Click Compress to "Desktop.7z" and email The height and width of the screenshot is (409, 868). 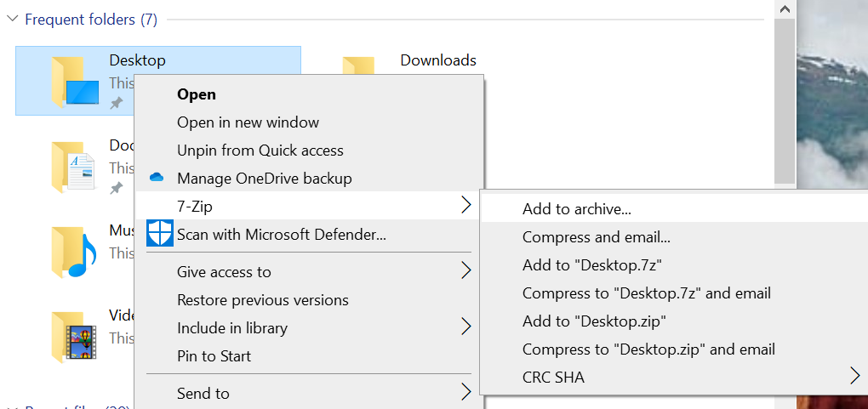646,293
